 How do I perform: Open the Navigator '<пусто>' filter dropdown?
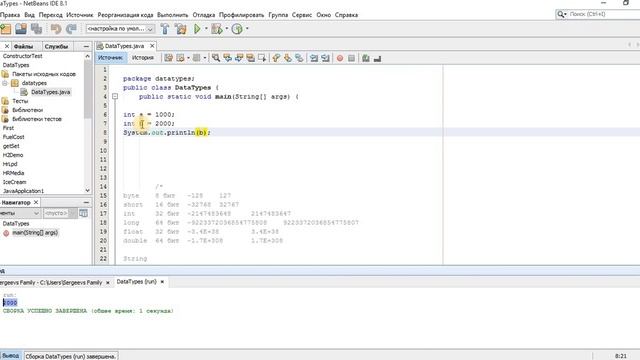[x=60, y=213]
